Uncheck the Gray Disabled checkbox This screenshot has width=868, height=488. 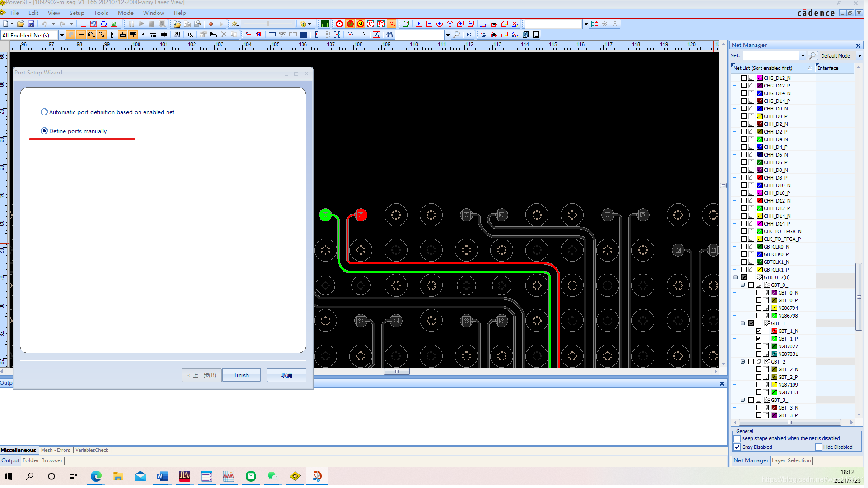click(738, 447)
